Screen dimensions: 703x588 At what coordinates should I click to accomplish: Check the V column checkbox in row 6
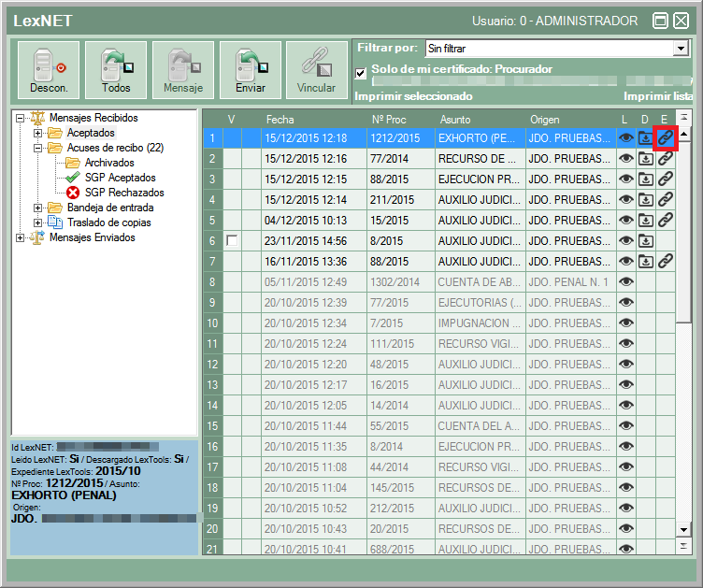[232, 240]
